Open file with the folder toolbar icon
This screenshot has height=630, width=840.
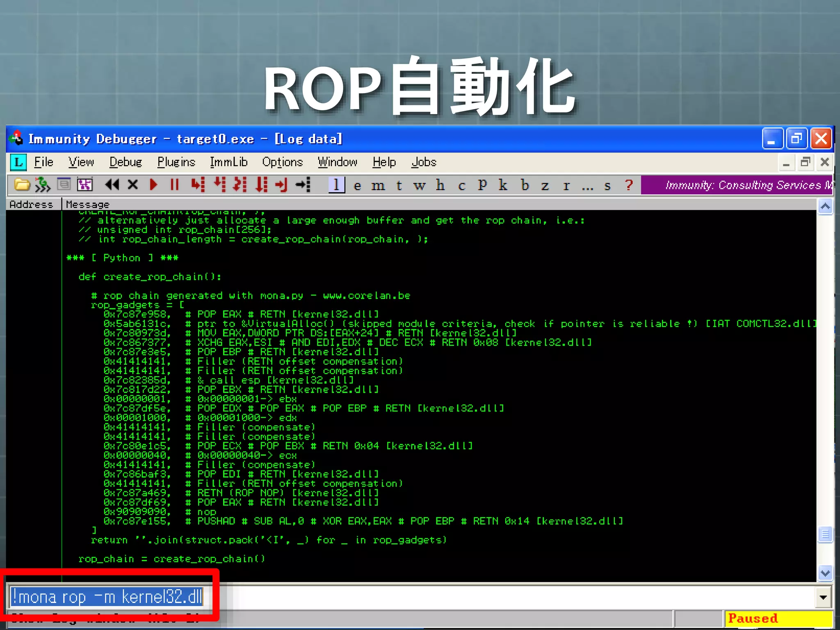pyautogui.click(x=22, y=185)
